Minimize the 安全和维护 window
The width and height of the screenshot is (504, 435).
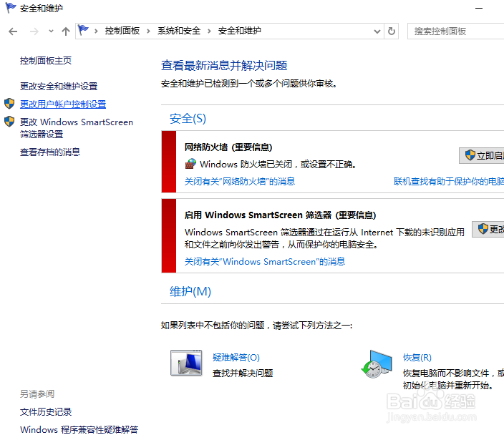click(479, 9)
